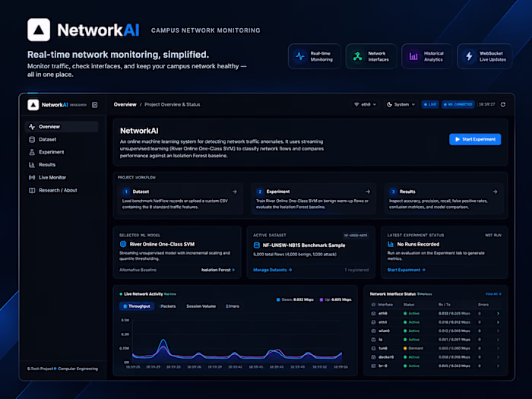Click the Results step 3 workflow card
The width and height of the screenshot is (532, 399).
pos(444,199)
